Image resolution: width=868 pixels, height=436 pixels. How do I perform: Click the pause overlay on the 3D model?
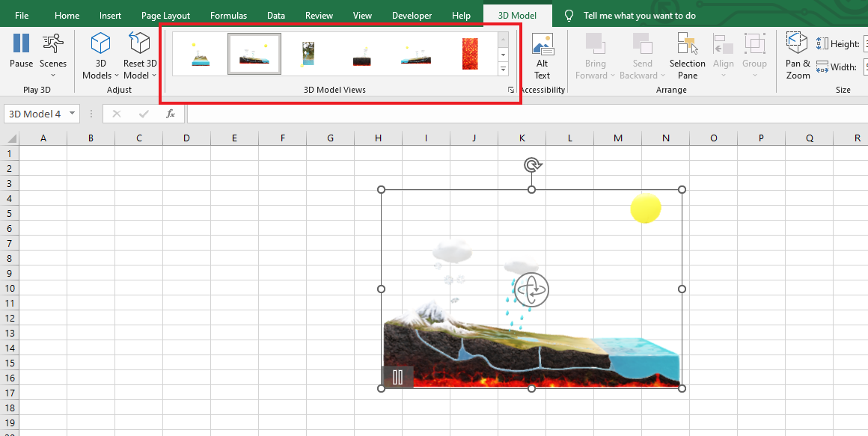397,378
